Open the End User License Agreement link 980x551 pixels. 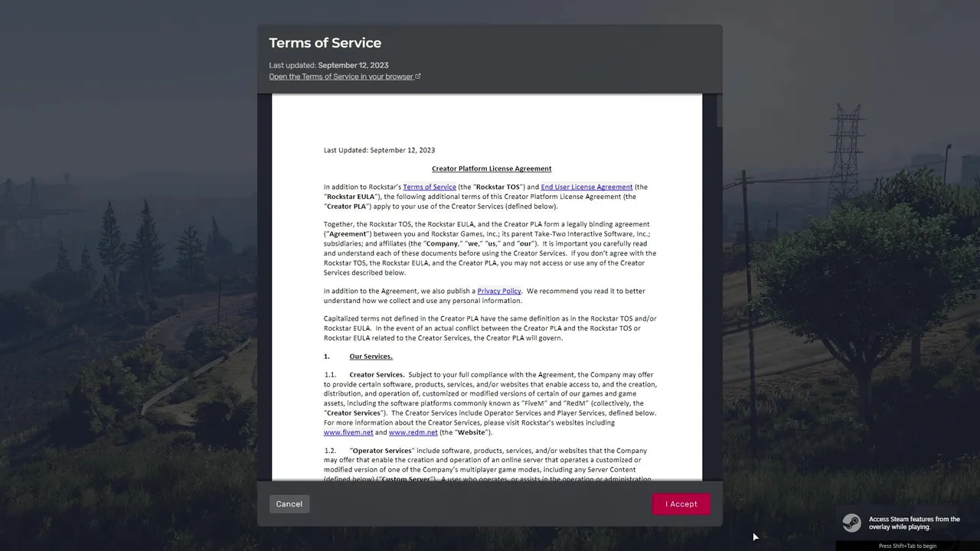(x=586, y=187)
